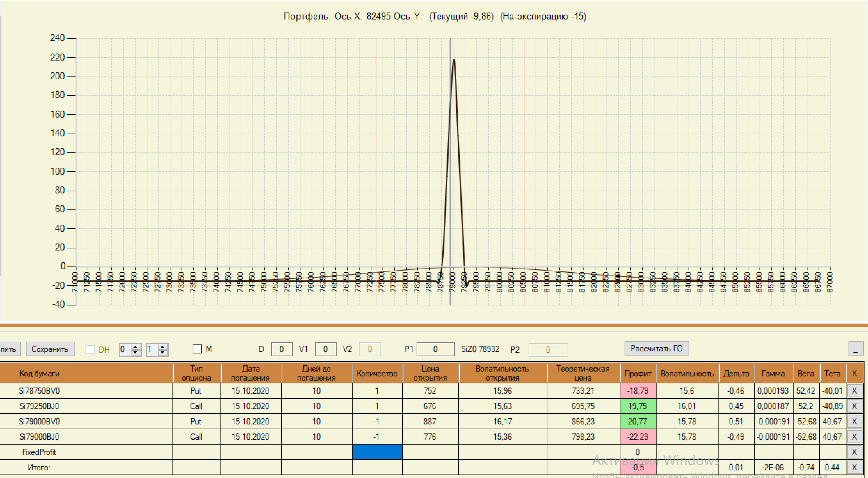The image size is (868, 478).
Task: Focus the P1 input field
Action: tap(435, 349)
